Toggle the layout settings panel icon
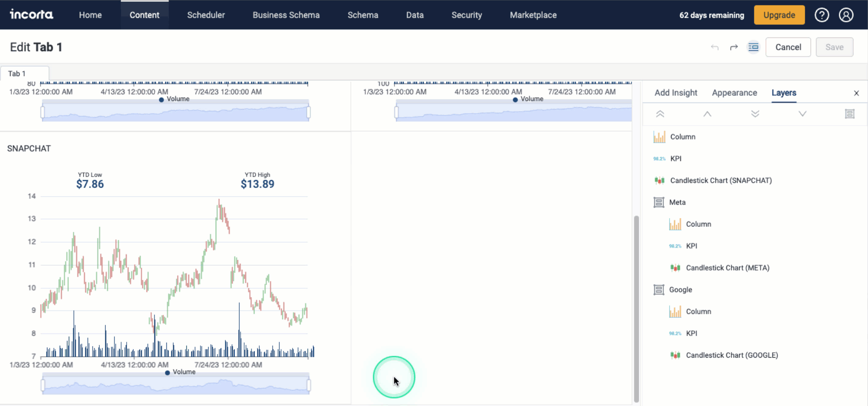This screenshot has width=868, height=406. (x=753, y=47)
